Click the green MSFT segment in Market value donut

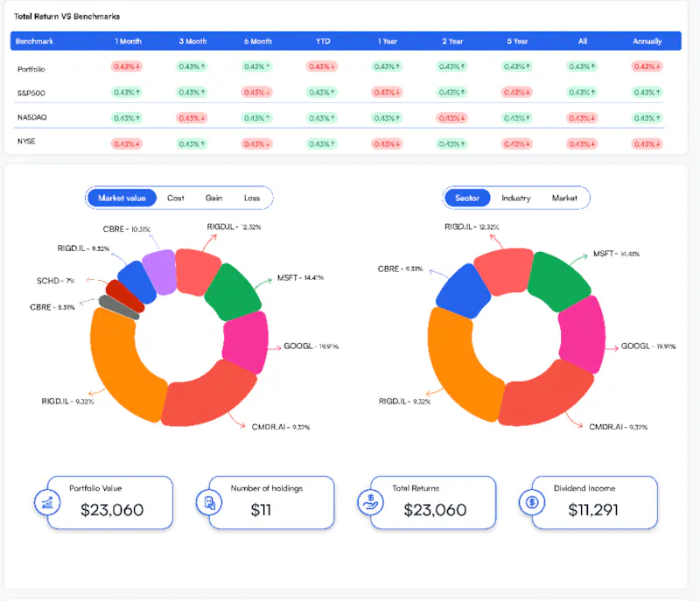[233, 293]
